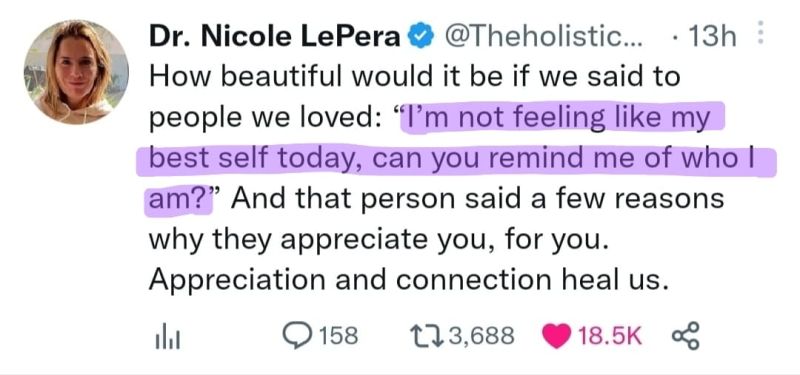Click the line "Appreciation and connection heal us."
Screen dimensions: 800x375
(x=408, y=280)
